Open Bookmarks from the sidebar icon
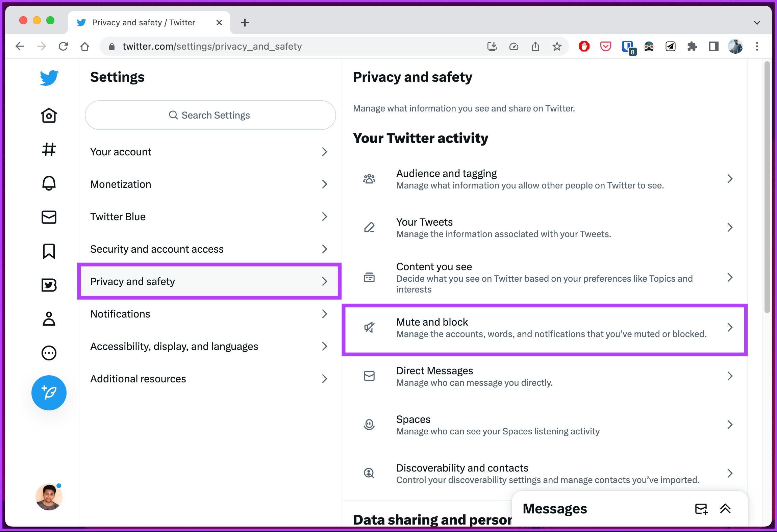The image size is (777, 532). [x=49, y=251]
